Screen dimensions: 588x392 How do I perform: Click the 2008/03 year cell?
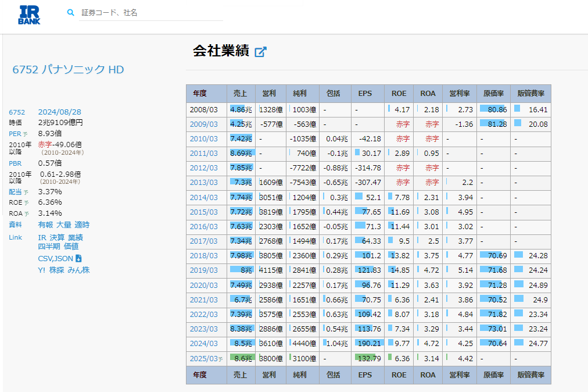click(x=206, y=110)
